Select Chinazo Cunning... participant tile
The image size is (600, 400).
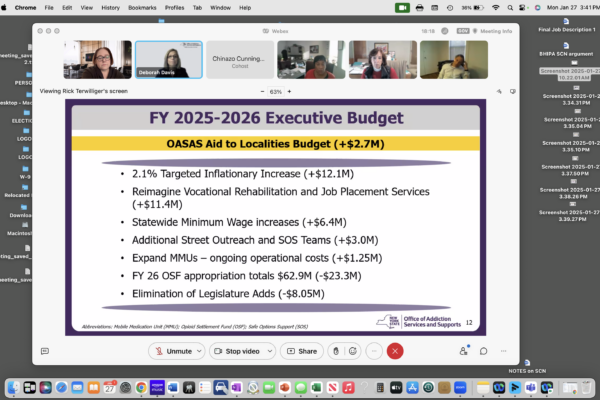coord(240,60)
